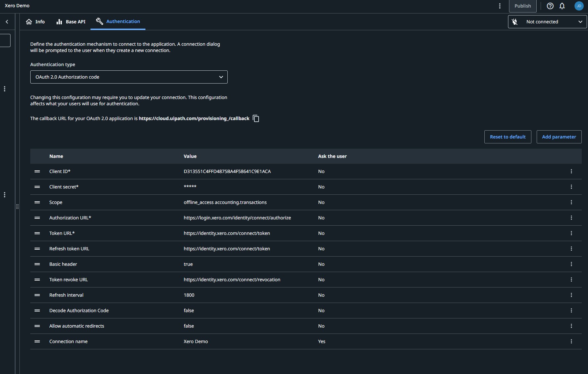
Task: Click the Publish button
Action: point(523,6)
